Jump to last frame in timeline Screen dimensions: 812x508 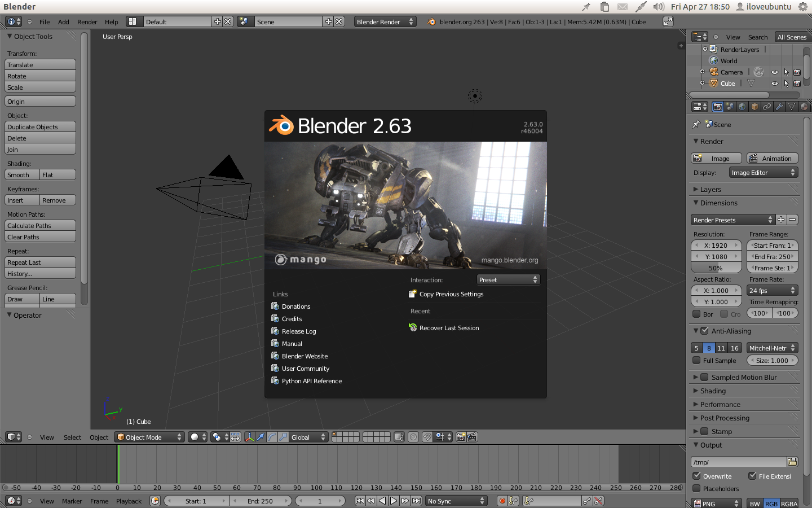416,501
